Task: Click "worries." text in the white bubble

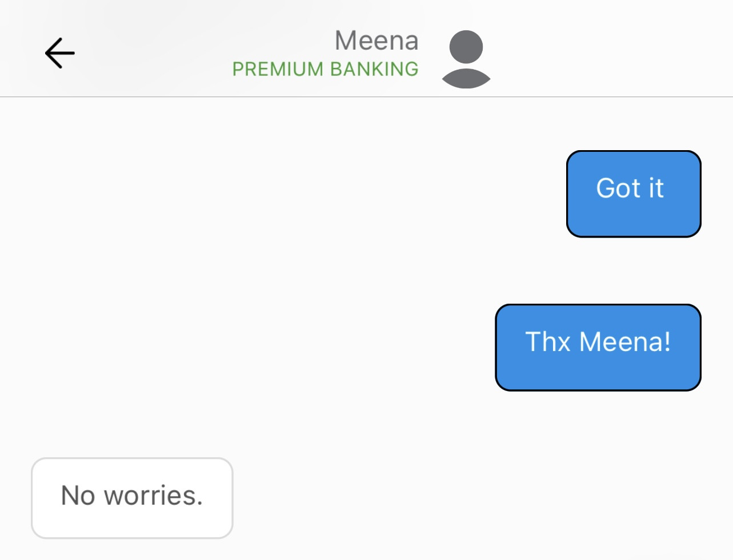Action: (153, 495)
